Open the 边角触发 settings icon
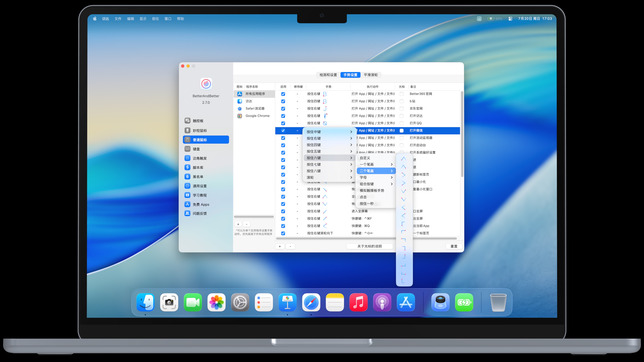The height and width of the screenshot is (362, 644). (187, 158)
